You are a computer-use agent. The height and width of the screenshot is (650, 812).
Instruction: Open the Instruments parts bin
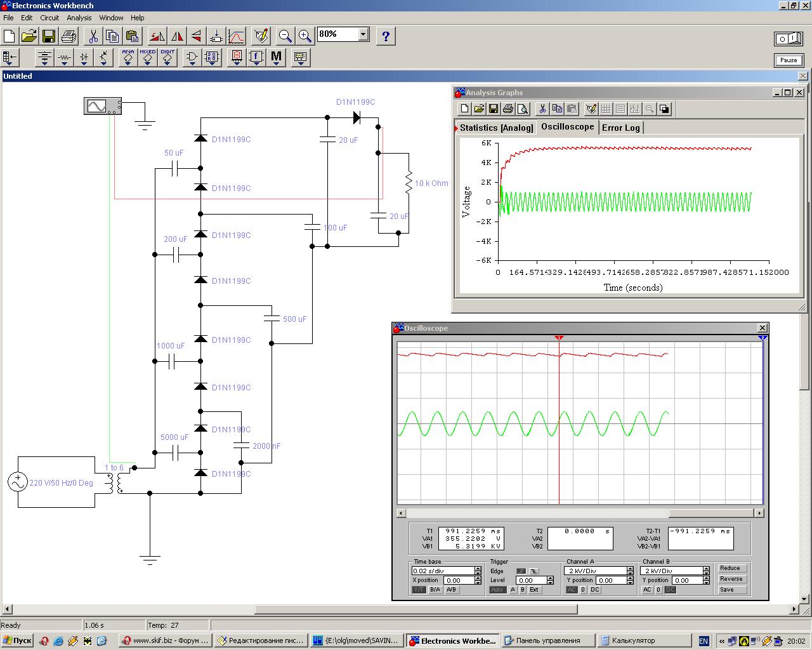[300, 58]
